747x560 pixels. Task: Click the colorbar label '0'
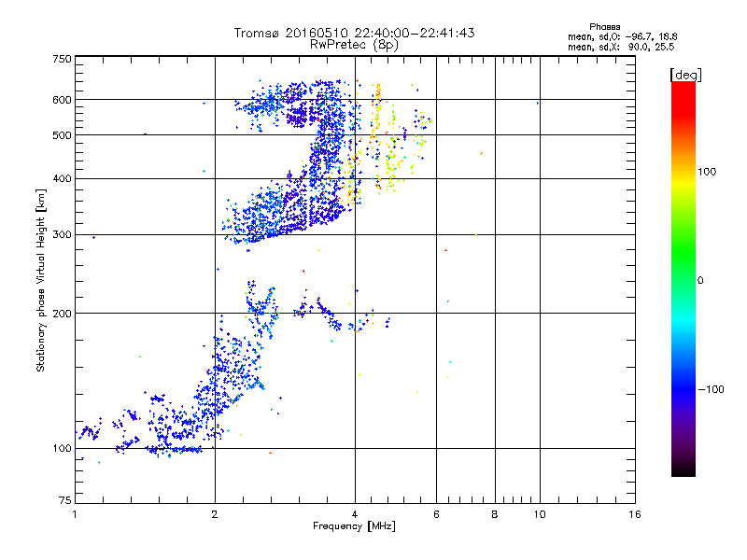[699, 281]
